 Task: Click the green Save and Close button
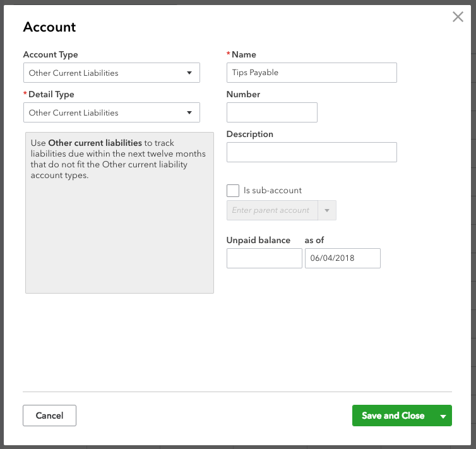[x=393, y=416]
